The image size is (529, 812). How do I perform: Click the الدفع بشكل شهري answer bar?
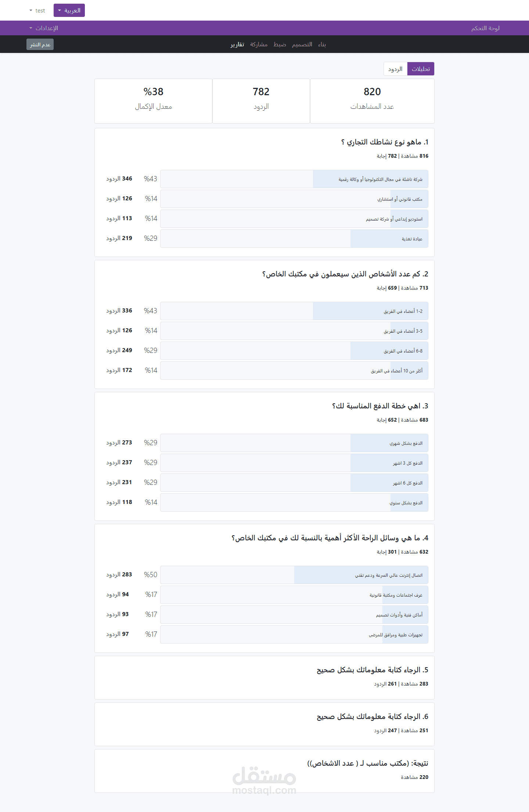[x=294, y=443]
